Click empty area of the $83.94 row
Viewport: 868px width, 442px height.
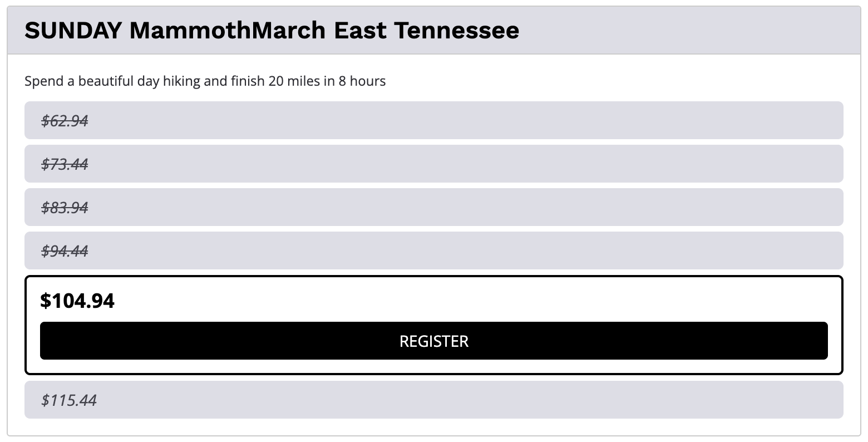point(445,207)
